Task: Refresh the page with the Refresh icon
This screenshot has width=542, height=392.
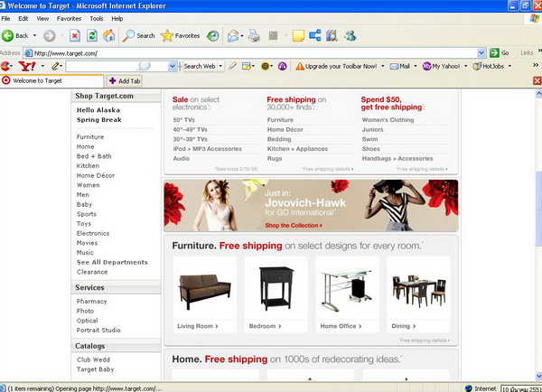Action: pyautogui.click(x=92, y=35)
